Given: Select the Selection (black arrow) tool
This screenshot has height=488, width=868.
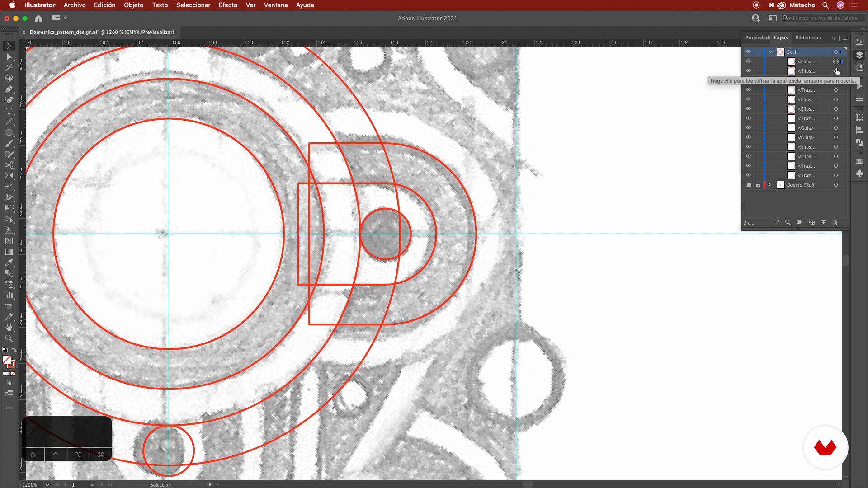Looking at the screenshot, I should (x=9, y=46).
